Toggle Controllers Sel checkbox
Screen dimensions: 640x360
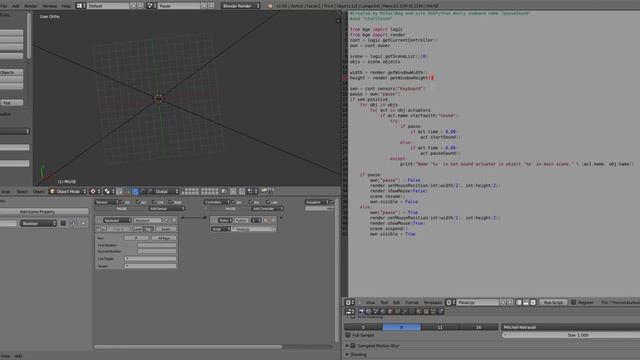233,202
